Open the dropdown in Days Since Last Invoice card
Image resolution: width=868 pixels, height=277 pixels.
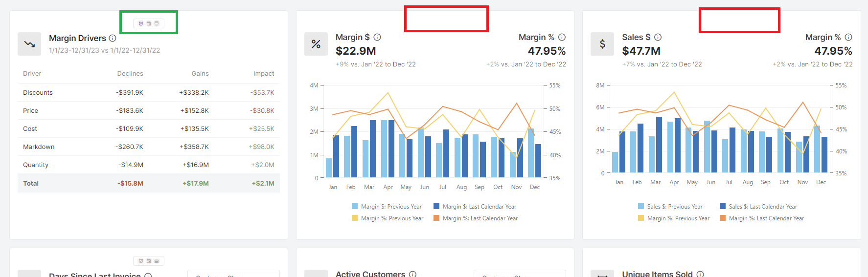[233, 274]
